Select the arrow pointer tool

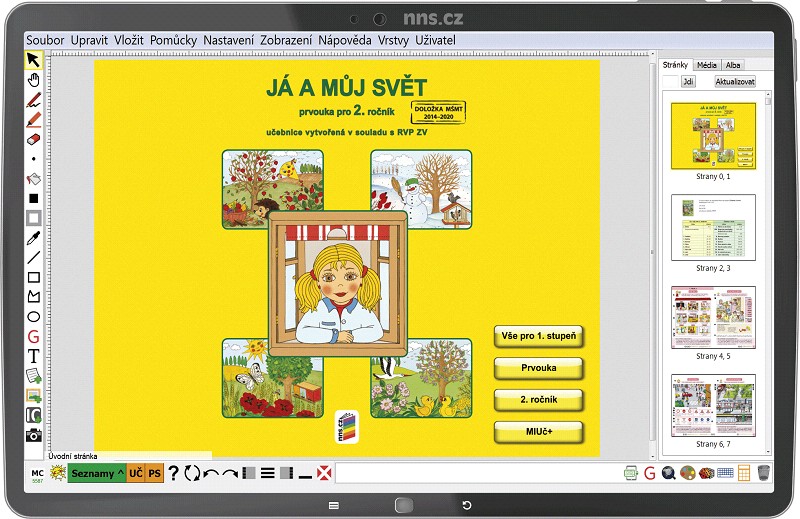(x=33, y=60)
